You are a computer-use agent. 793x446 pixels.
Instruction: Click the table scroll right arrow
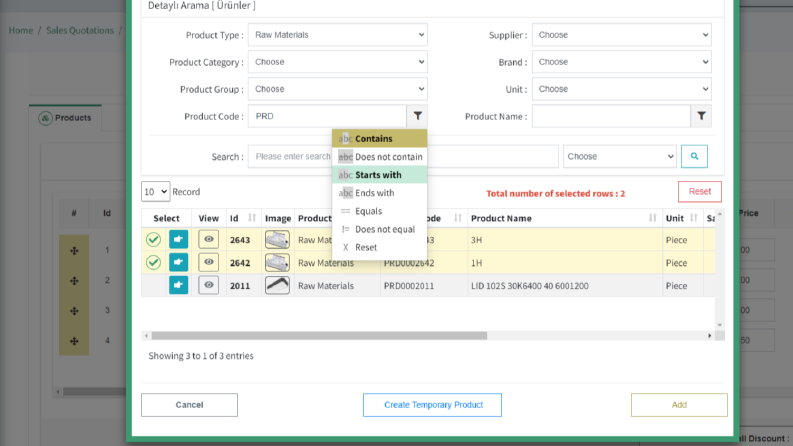click(710, 336)
